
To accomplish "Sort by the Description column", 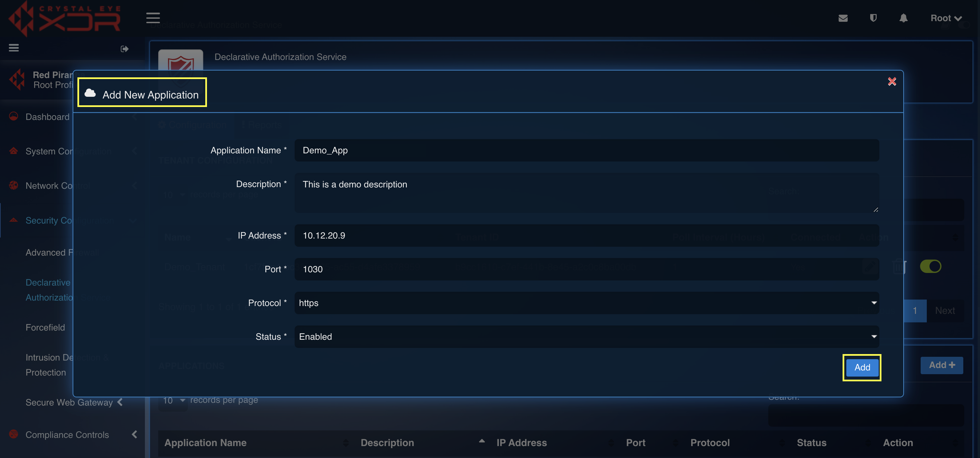I will 387,443.
